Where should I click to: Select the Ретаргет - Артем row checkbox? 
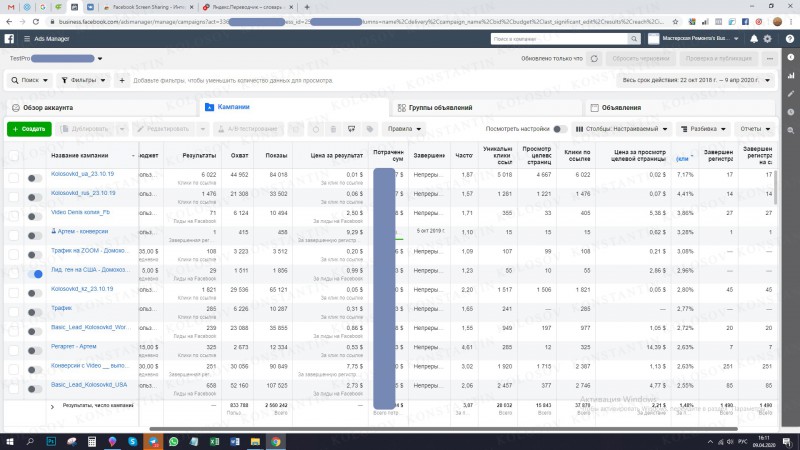click(x=14, y=351)
